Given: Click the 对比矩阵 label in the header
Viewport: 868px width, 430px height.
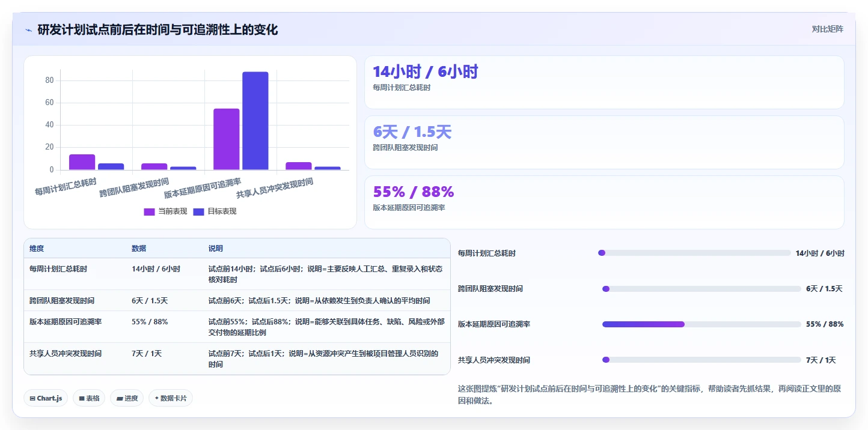Looking at the screenshot, I should coord(827,29).
